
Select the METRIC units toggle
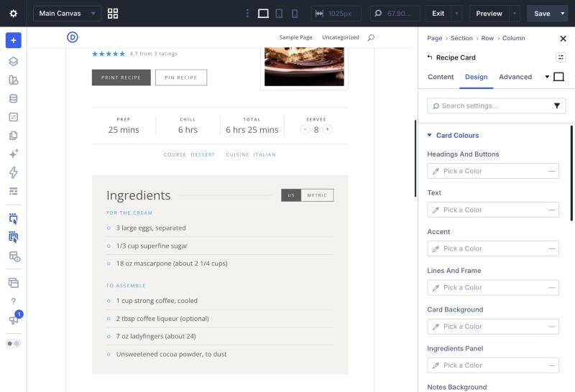[317, 195]
